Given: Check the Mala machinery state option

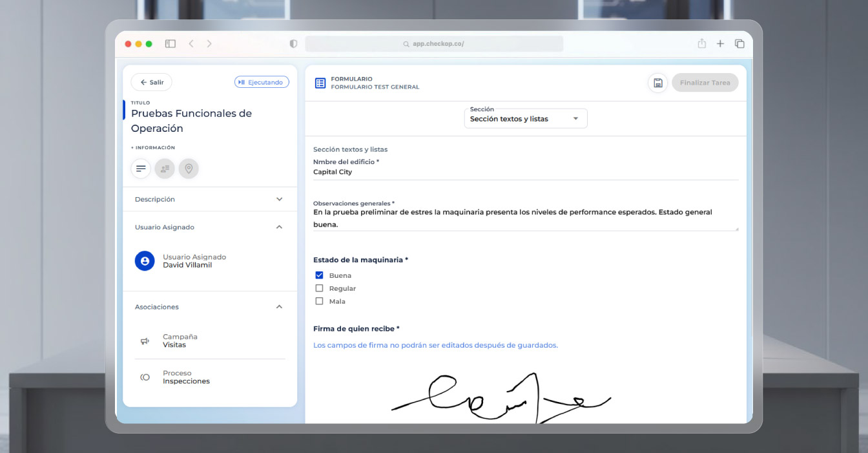Looking at the screenshot, I should tap(319, 301).
